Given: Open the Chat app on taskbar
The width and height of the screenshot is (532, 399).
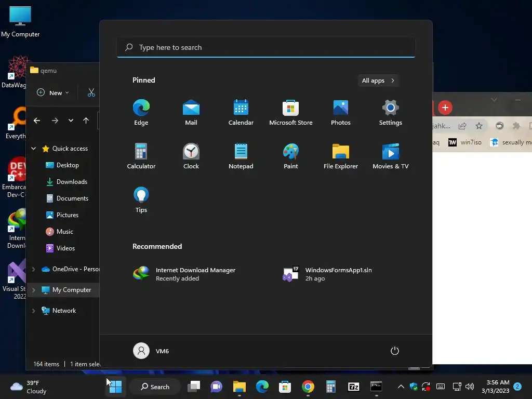Looking at the screenshot, I should pos(217,387).
